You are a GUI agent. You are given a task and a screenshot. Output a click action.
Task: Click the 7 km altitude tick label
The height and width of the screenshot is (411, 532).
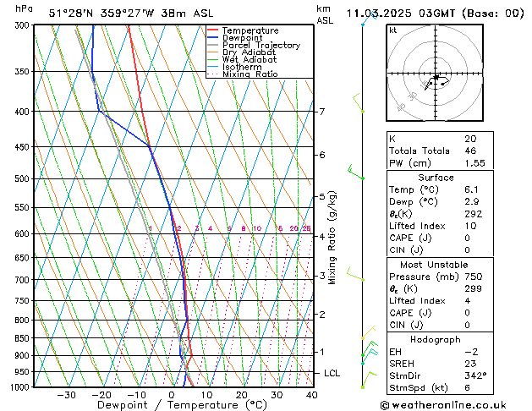[x=321, y=112]
